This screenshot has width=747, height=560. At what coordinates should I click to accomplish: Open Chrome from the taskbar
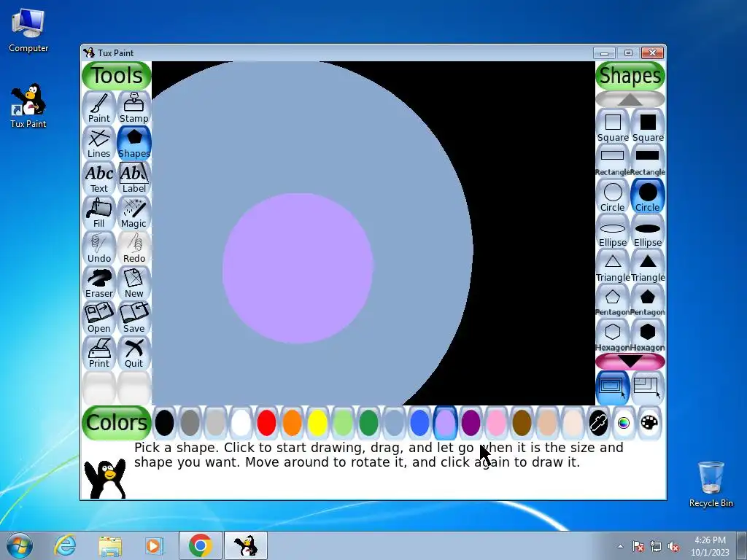[x=200, y=545]
